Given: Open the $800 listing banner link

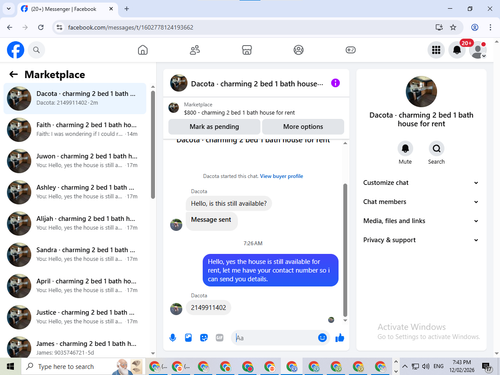Looking at the screenshot, I should (256, 108).
